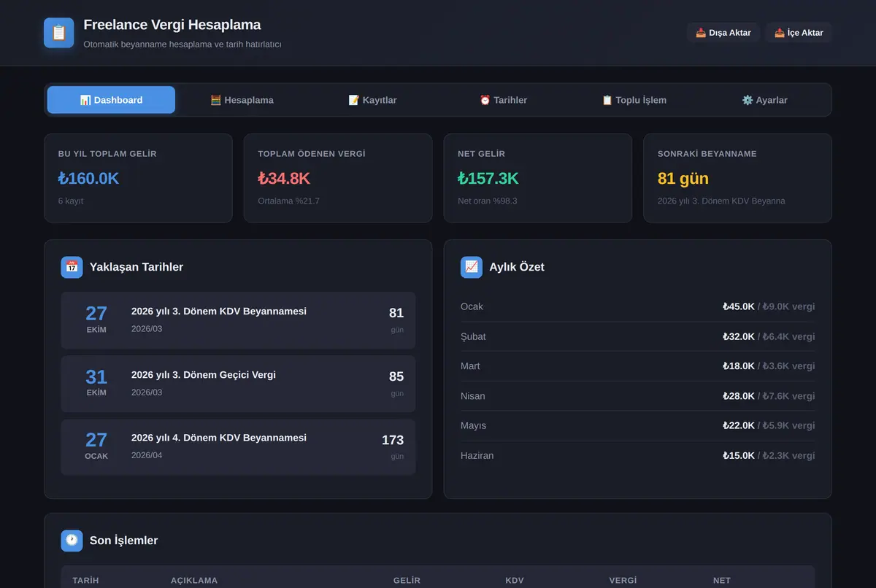876x588 pixels.
Task: Click the Net Gelir summary card
Action: pyautogui.click(x=538, y=178)
